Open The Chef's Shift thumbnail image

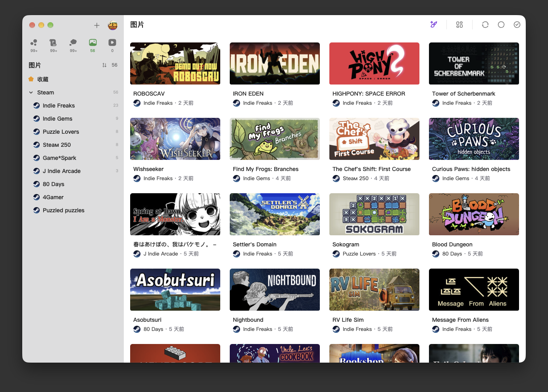pos(374,139)
